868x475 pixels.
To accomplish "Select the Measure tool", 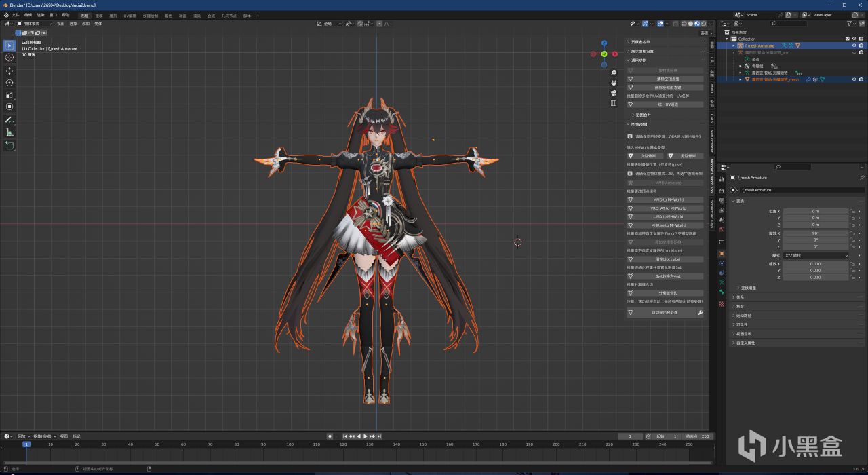I will [9, 132].
